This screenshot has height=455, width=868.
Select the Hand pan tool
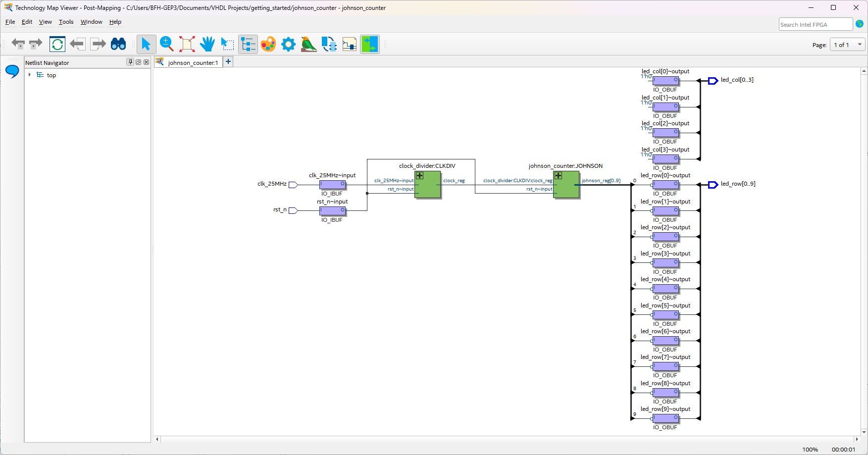point(207,44)
